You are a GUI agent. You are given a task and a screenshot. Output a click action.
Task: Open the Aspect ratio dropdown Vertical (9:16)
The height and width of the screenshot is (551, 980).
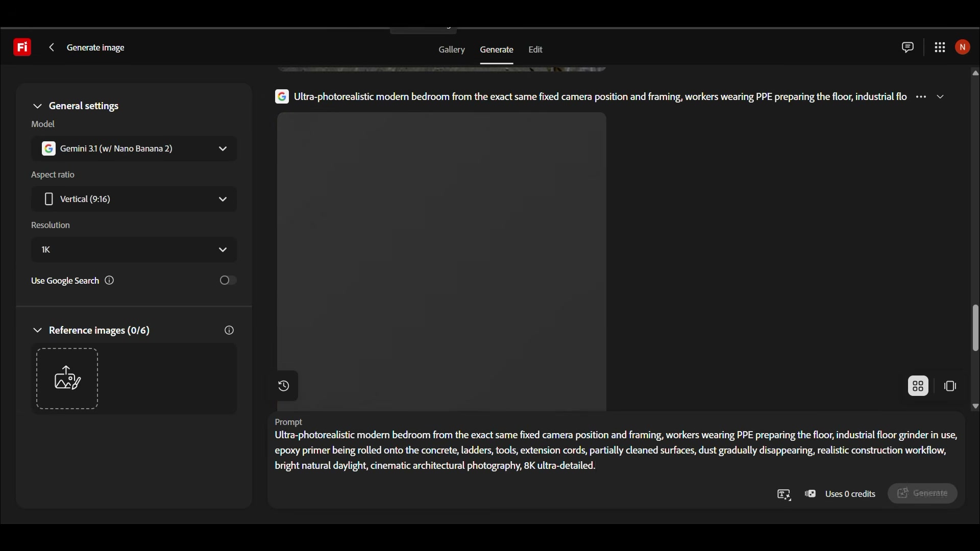134,199
